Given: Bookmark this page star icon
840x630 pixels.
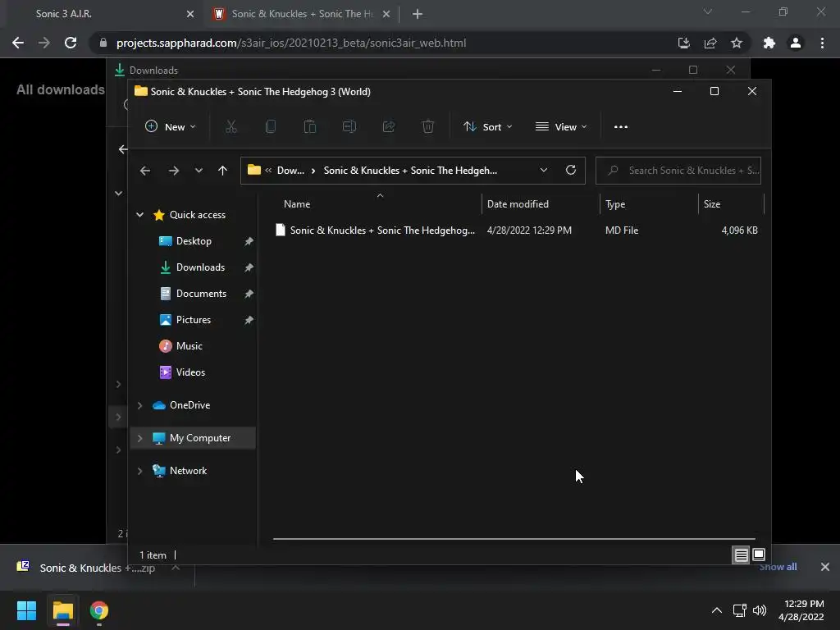Looking at the screenshot, I should (737, 43).
